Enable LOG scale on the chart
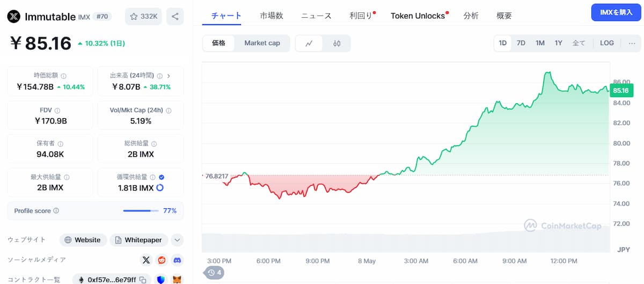The height and width of the screenshot is (284, 644). (607, 43)
